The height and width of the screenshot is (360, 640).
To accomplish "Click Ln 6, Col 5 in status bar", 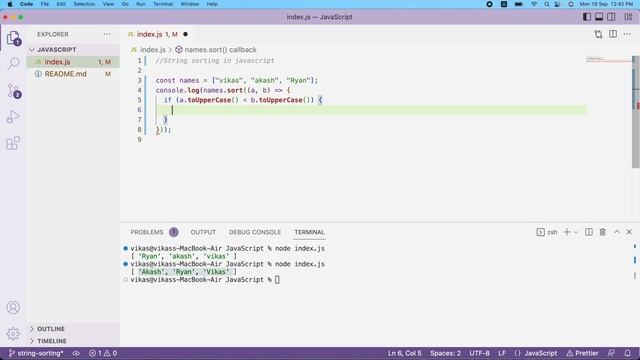I will pyautogui.click(x=404, y=353).
